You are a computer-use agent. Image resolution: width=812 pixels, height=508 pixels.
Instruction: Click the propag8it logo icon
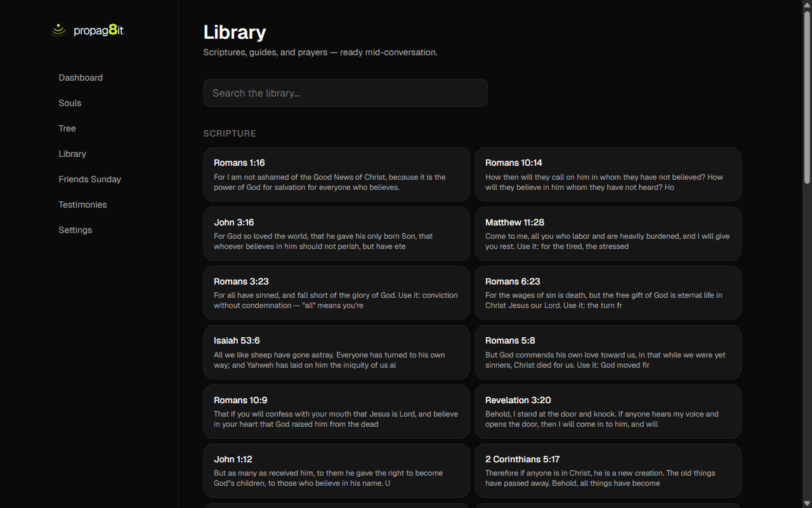click(x=59, y=30)
